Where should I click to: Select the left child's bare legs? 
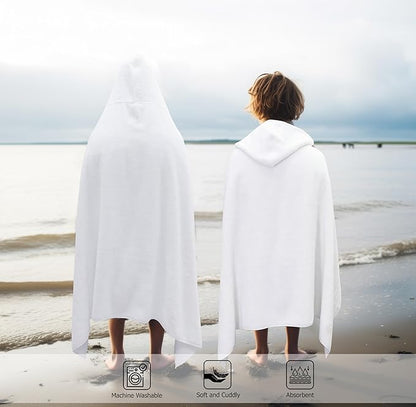point(140,343)
